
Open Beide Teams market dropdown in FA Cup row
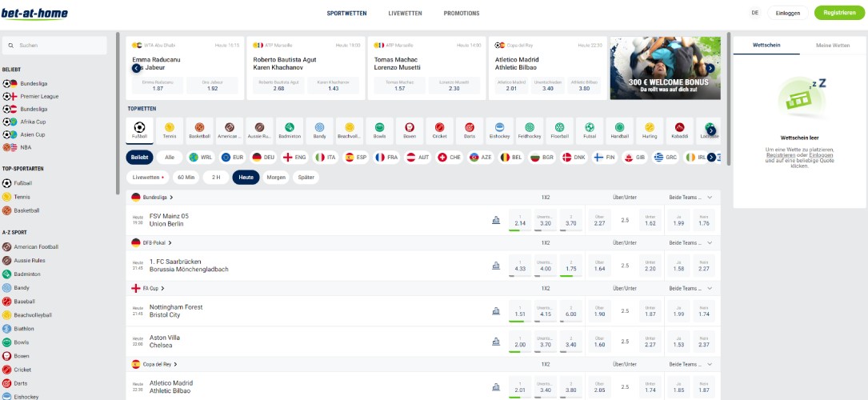coord(710,288)
